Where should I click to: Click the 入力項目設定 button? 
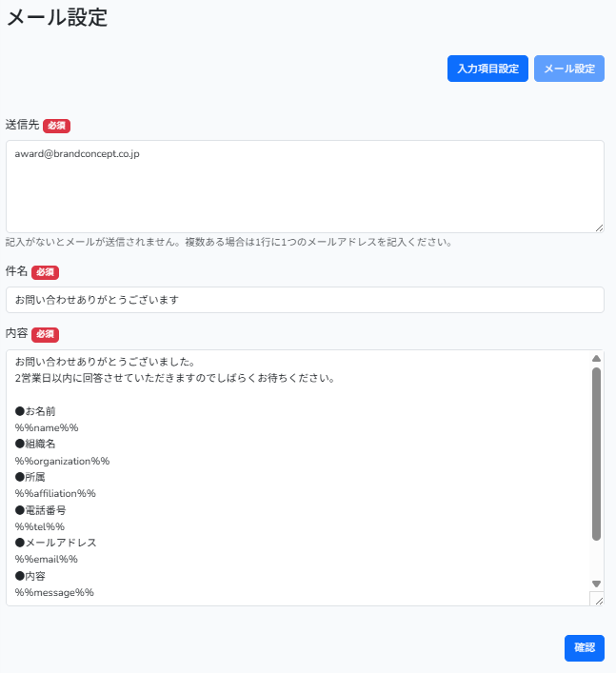point(487,69)
